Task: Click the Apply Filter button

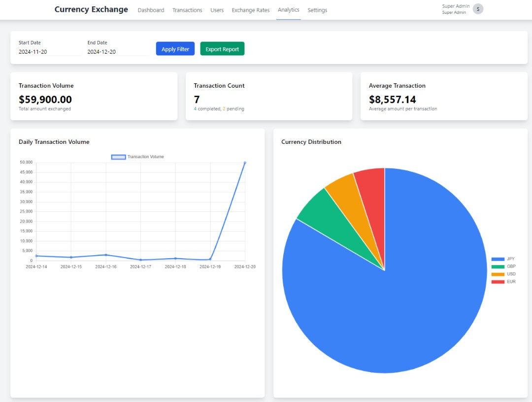Action: [175, 49]
